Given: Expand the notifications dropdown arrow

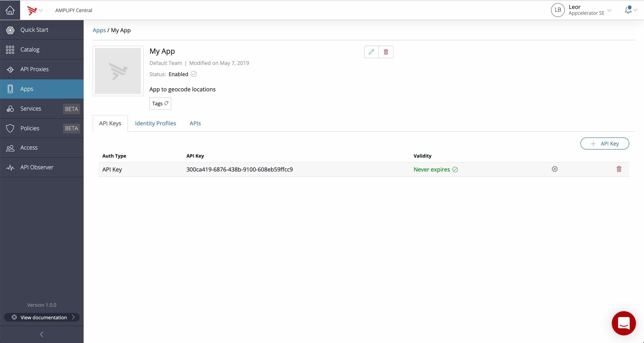Looking at the screenshot, I should (x=635, y=10).
